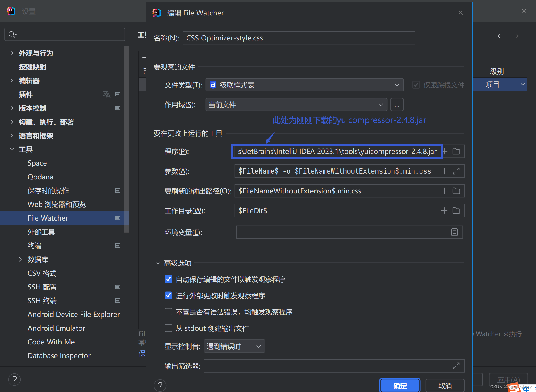The width and height of the screenshot is (536, 392).
Task: Open the 环境变量 list editor icon
Action: click(x=454, y=232)
